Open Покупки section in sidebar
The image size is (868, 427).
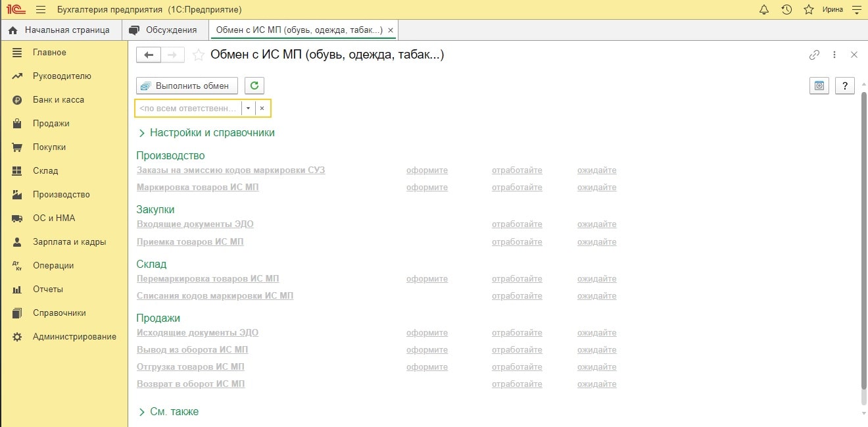tap(49, 147)
